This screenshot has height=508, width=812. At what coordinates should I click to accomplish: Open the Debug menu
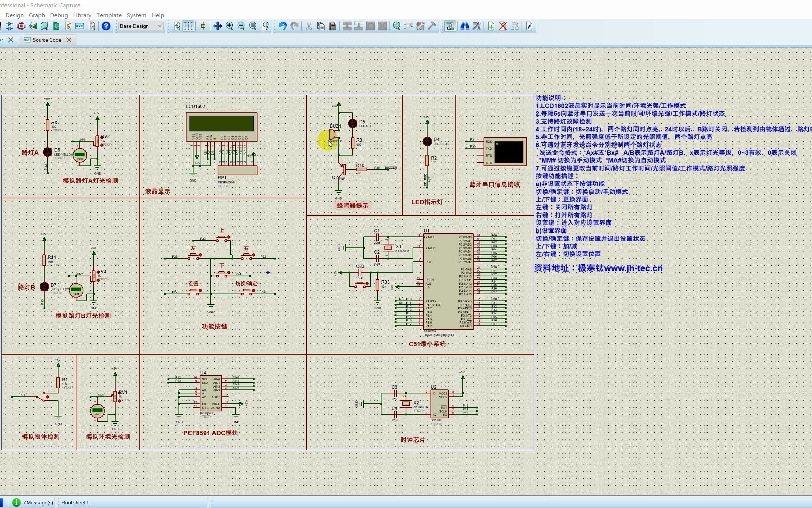tap(59, 15)
